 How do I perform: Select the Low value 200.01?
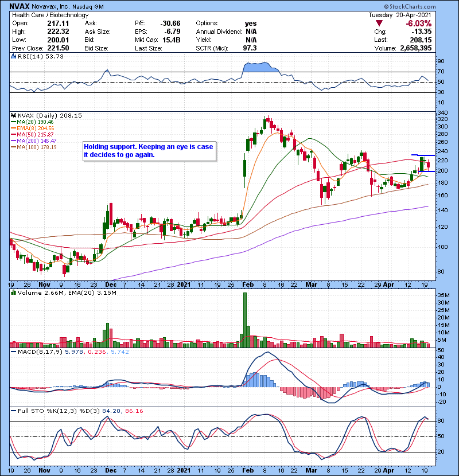coord(58,40)
